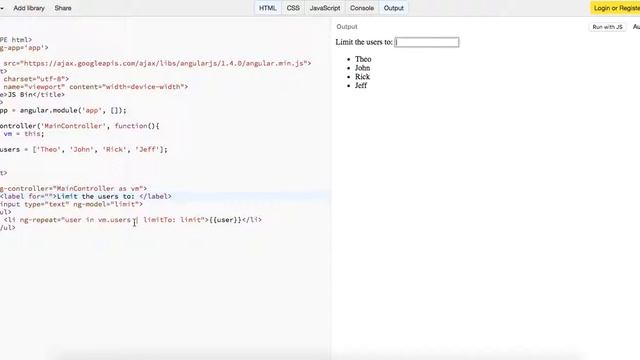Image resolution: width=640 pixels, height=360 pixels.
Task: Place cursor on the charset="utf-8" line
Action: pyautogui.click(x=36, y=79)
